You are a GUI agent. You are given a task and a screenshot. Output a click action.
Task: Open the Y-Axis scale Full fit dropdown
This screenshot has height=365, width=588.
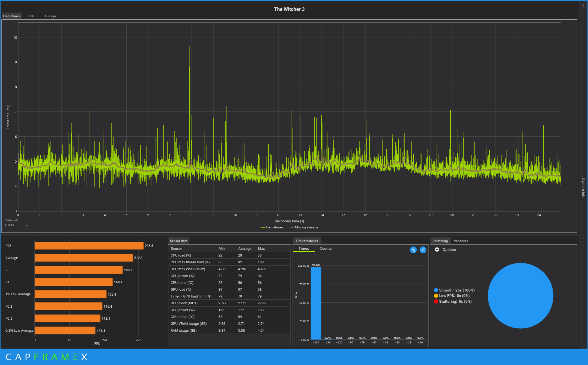pos(16,225)
